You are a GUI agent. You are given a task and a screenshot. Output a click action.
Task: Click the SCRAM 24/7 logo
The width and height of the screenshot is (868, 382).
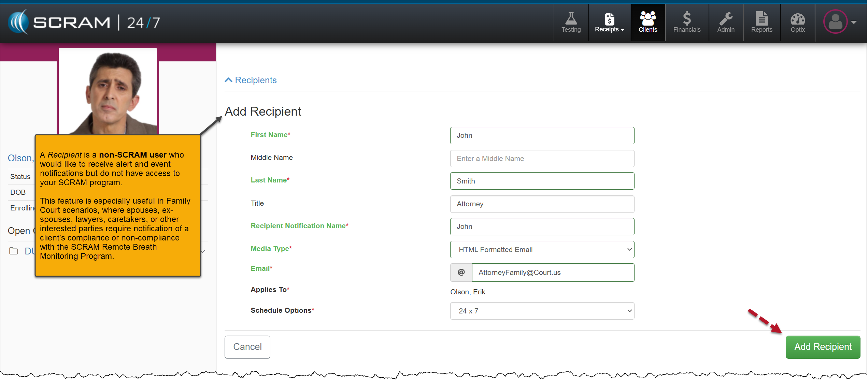(84, 22)
